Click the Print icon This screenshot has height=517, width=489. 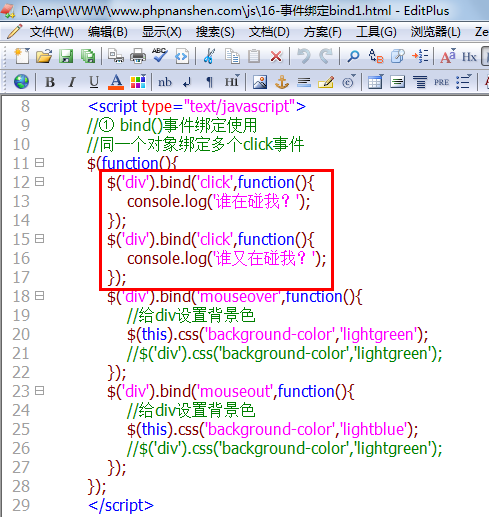[x=138, y=56]
